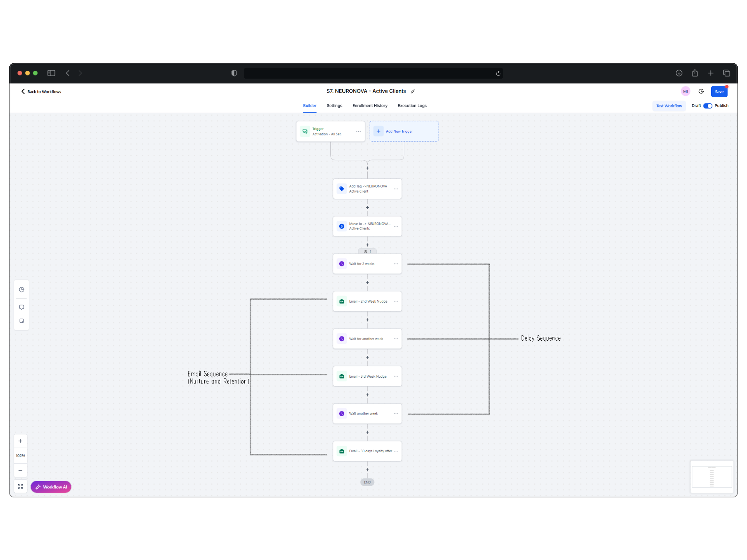Open browser downloads
The image size is (747, 560).
coord(679,73)
